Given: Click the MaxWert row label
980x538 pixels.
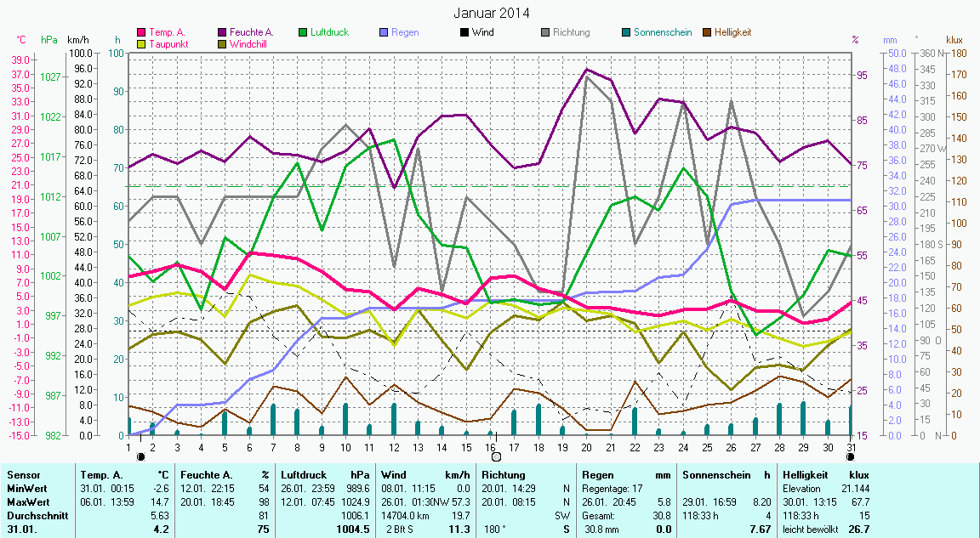Looking at the screenshot, I should (28, 501).
